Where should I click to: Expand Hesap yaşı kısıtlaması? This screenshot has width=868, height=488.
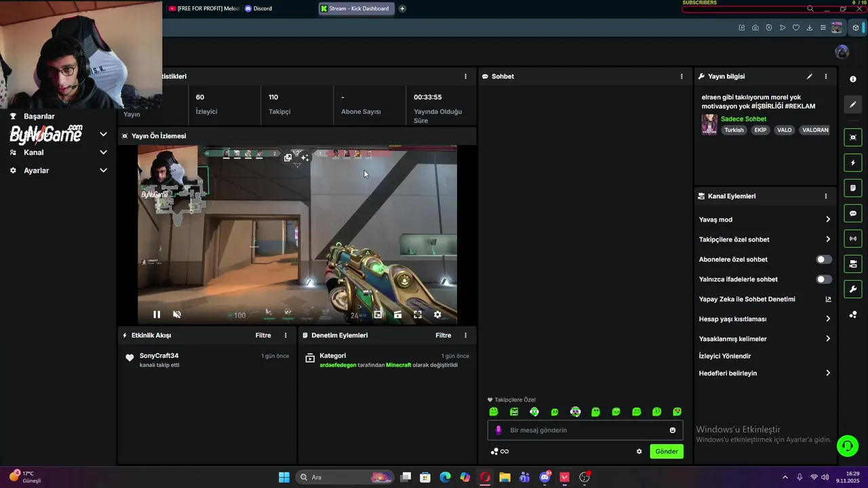(764, 319)
